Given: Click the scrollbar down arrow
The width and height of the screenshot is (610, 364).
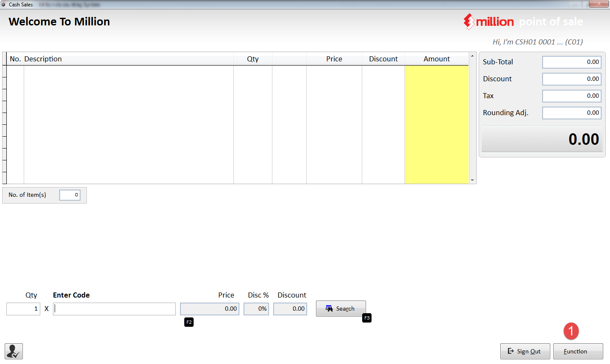Looking at the screenshot, I should [x=472, y=180].
